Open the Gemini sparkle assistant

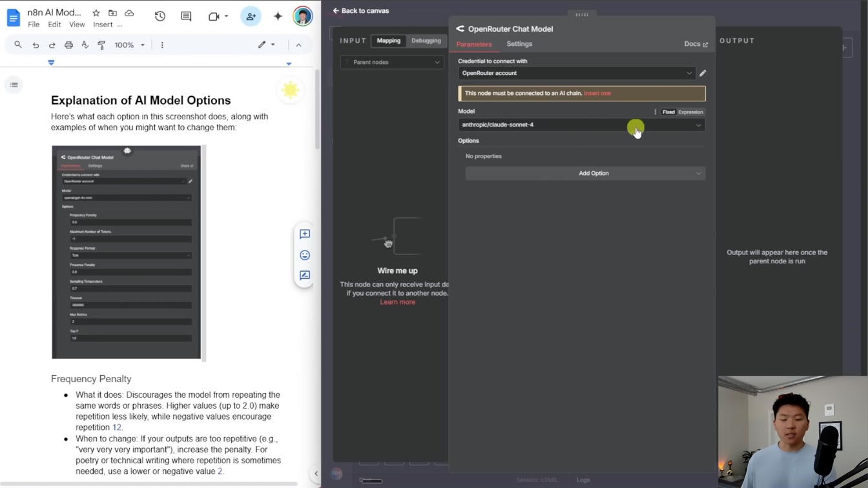tap(278, 16)
